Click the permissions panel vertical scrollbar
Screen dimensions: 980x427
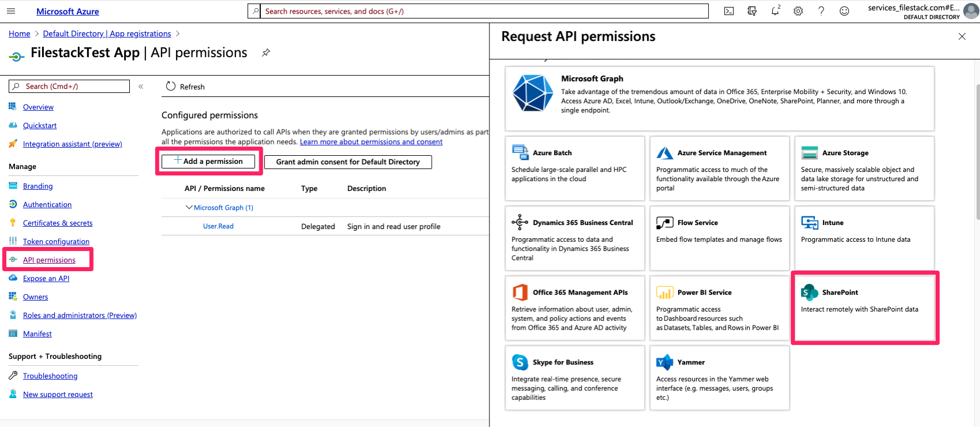pos(977,152)
